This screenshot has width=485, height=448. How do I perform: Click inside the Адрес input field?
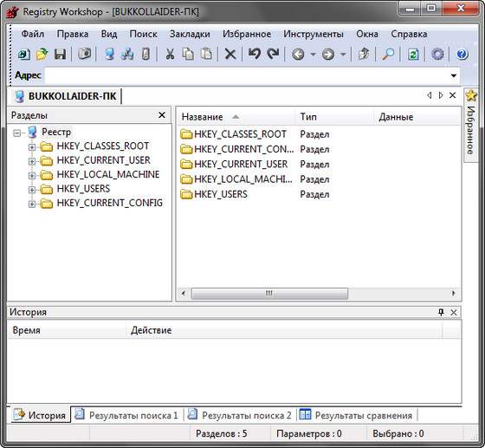pos(247,75)
